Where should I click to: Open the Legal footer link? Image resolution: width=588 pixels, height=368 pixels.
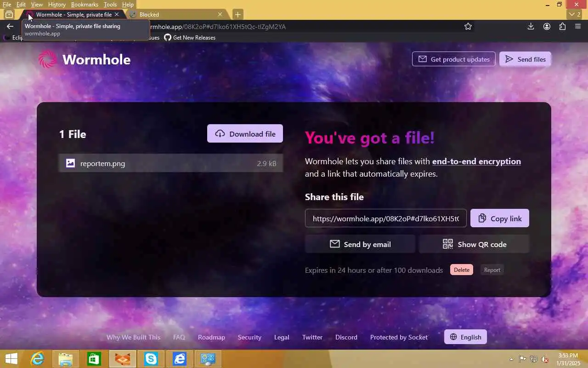[282, 337]
